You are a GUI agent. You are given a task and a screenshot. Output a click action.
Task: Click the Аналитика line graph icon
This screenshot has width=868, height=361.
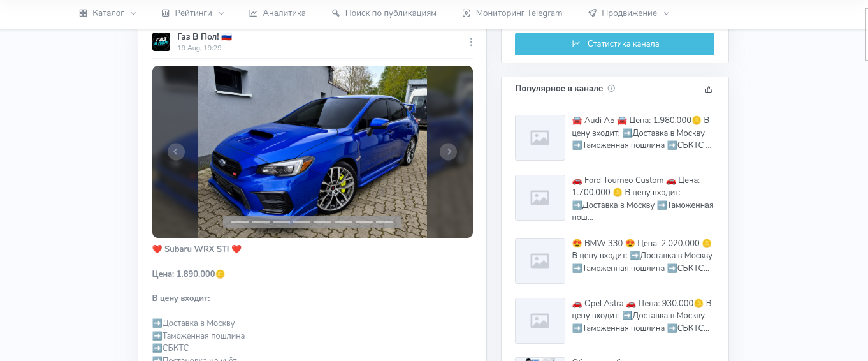pos(253,13)
